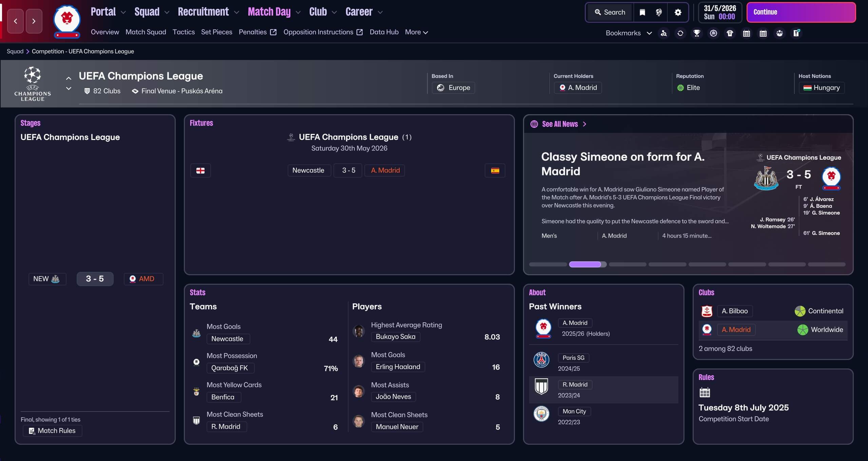Open Match Rules button
This screenshot has height=461, width=868.
[x=53, y=430]
